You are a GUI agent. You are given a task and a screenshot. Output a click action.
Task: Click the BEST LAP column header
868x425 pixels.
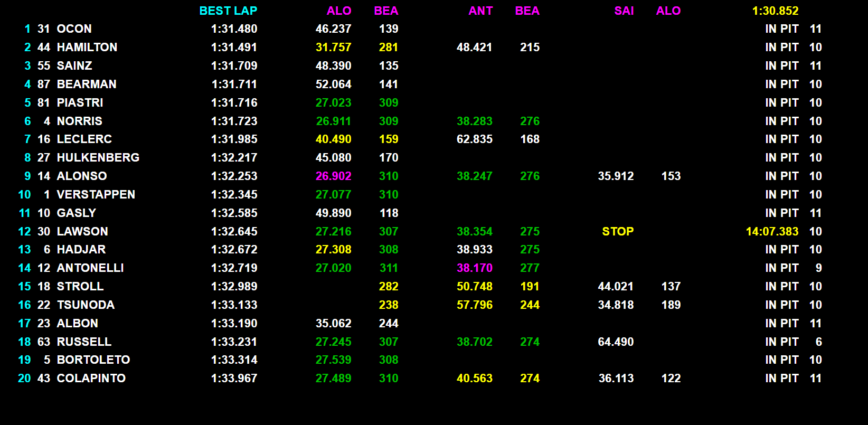click(228, 11)
